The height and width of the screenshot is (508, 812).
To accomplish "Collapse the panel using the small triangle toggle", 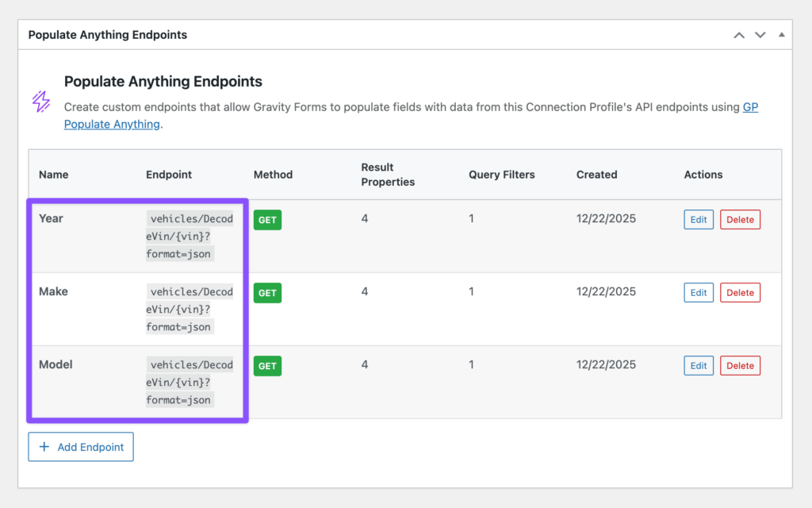I will (781, 35).
